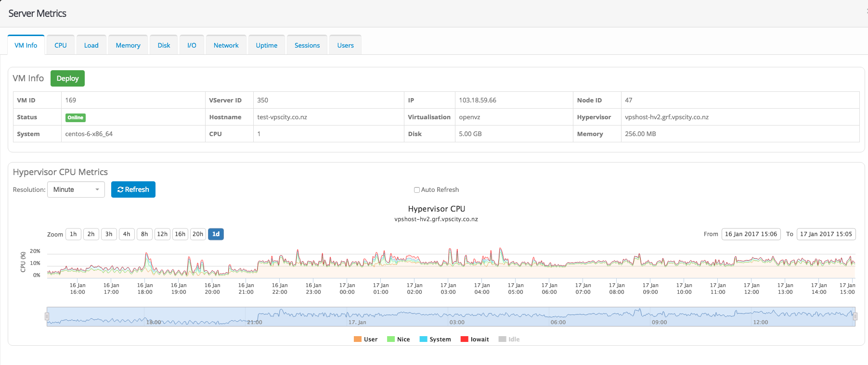
Task: Enable the Auto Refresh checkbox
Action: [417, 190]
